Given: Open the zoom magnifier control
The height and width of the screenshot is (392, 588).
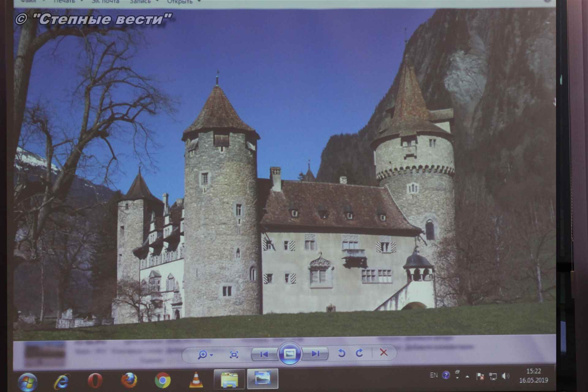Looking at the screenshot, I should click(x=202, y=355).
